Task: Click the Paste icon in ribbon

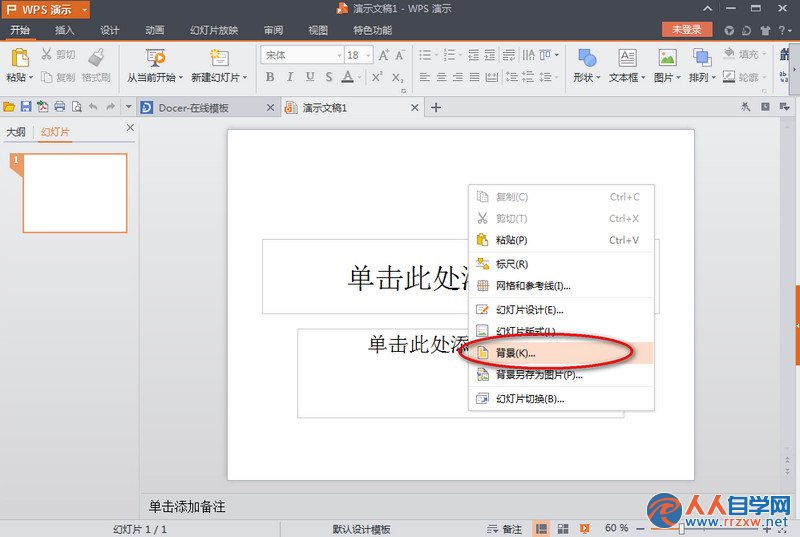Action: 20,58
